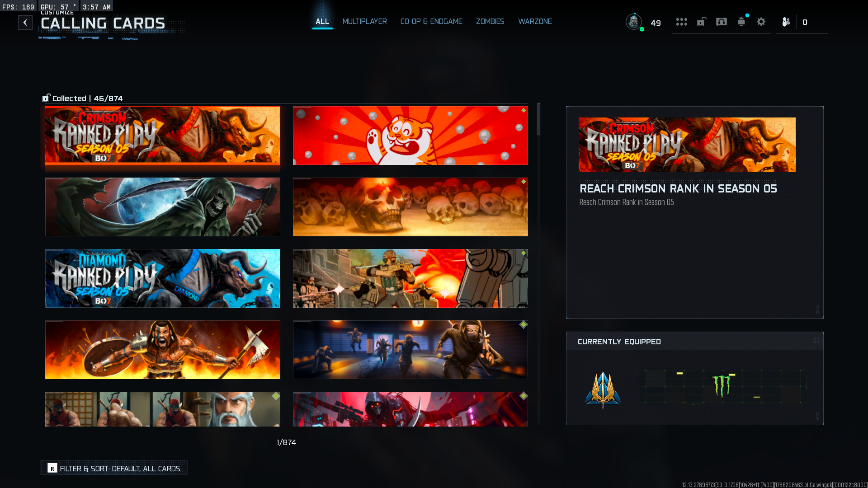Choose the soldier and robot battle card
Screen dimensions: 868x488
(x=410, y=278)
